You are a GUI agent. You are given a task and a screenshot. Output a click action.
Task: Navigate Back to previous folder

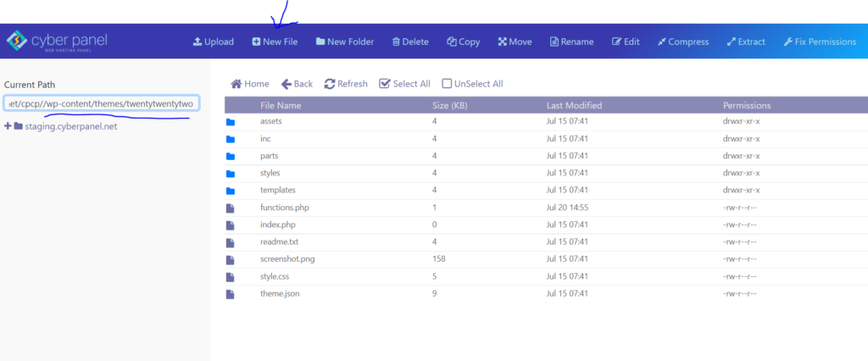pos(298,84)
